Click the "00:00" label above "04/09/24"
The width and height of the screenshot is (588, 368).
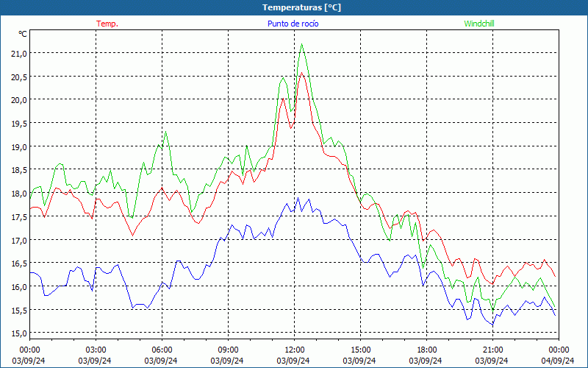(x=559, y=350)
